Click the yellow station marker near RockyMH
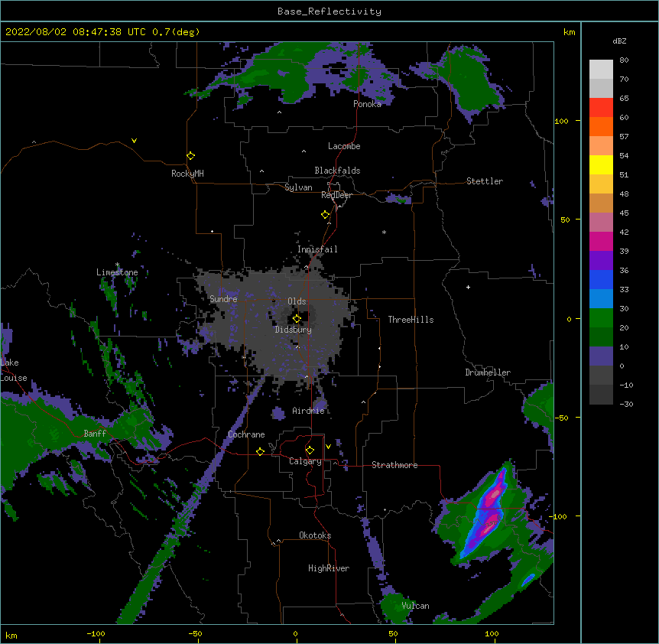659x644 pixels. pyautogui.click(x=190, y=156)
